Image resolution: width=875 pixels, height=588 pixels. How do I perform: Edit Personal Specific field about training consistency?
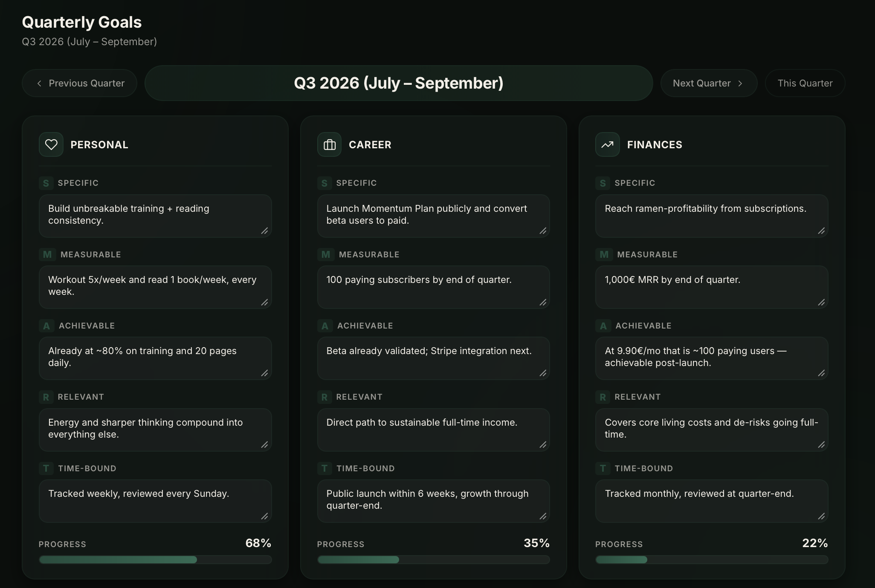click(x=155, y=216)
